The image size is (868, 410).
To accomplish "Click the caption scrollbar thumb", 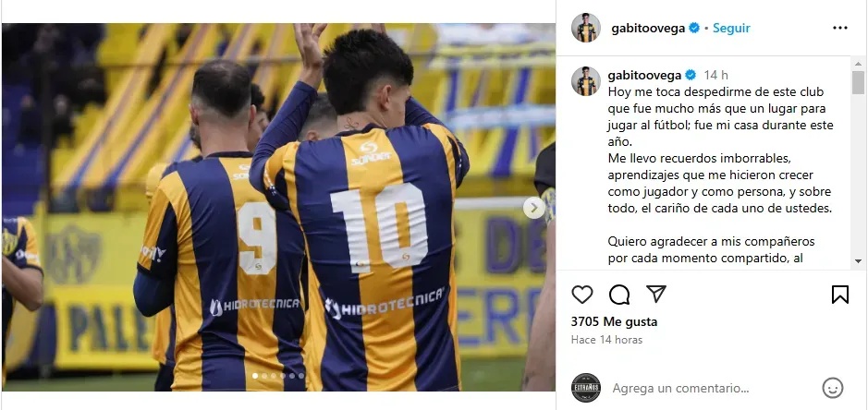I will [858, 82].
